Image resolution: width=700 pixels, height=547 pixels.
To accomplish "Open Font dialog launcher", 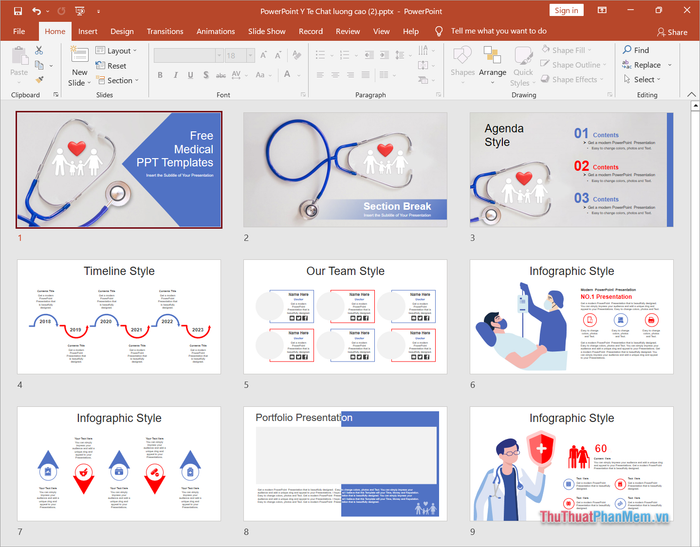I will tap(303, 94).
